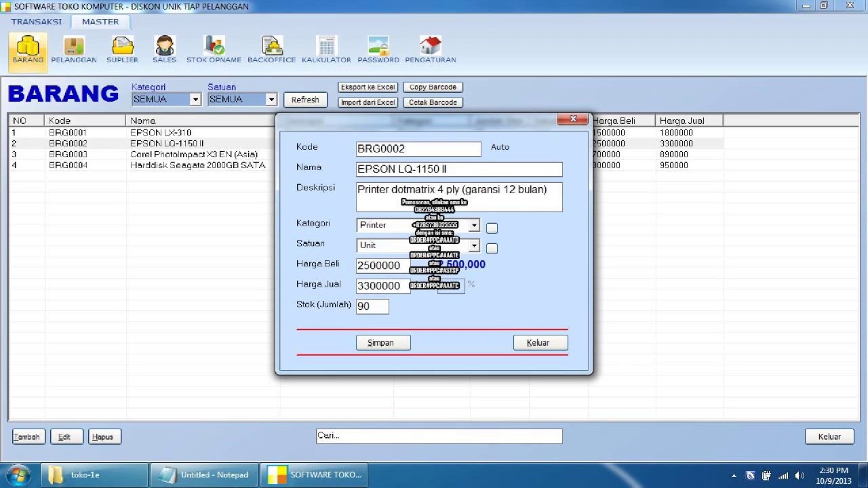This screenshot has height=488, width=868.
Task: Select Harddisk Seagate 2000GB SATA cell
Action: [x=197, y=165]
